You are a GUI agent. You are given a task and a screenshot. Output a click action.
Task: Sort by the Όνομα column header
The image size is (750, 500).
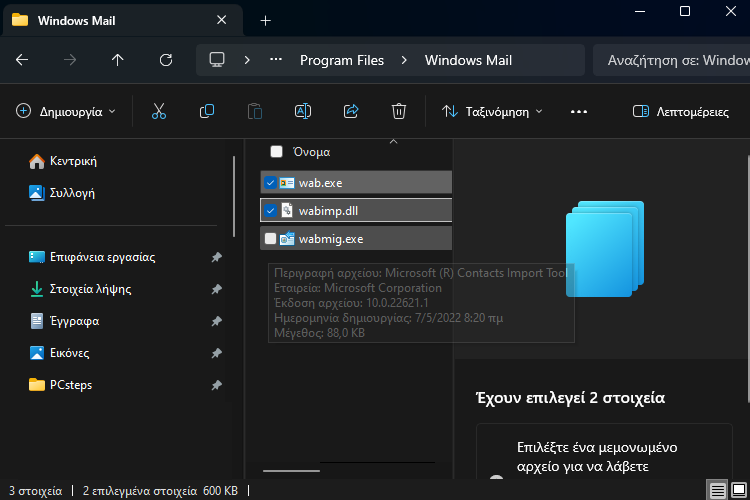[311, 152]
